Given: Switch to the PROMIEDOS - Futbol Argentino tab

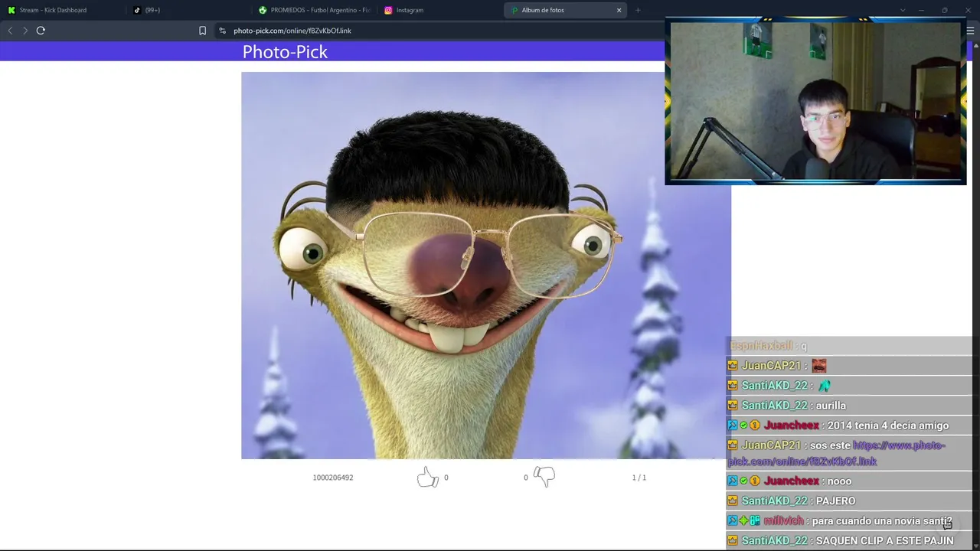Looking at the screenshot, I should [314, 10].
